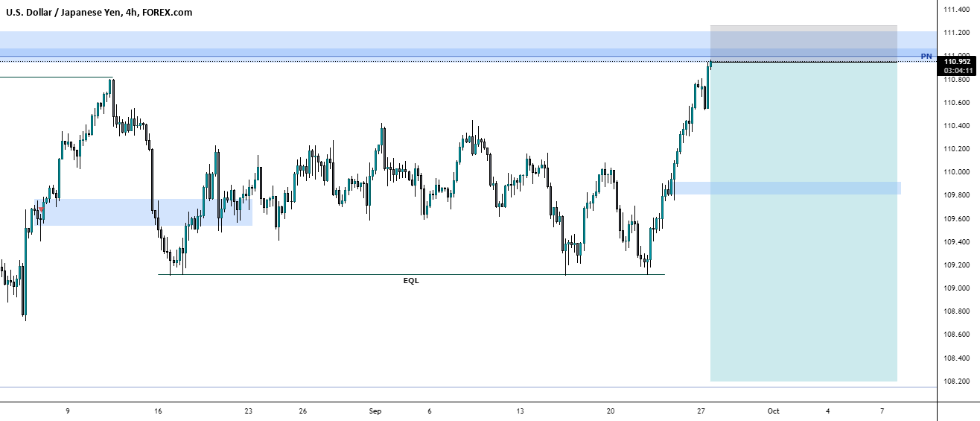Click the 109.800 price axis label

pyautogui.click(x=956, y=195)
